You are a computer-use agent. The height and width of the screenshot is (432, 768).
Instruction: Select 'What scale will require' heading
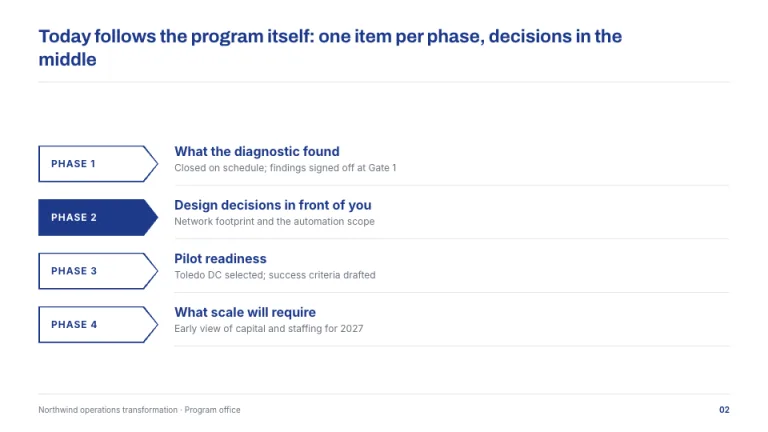(245, 312)
